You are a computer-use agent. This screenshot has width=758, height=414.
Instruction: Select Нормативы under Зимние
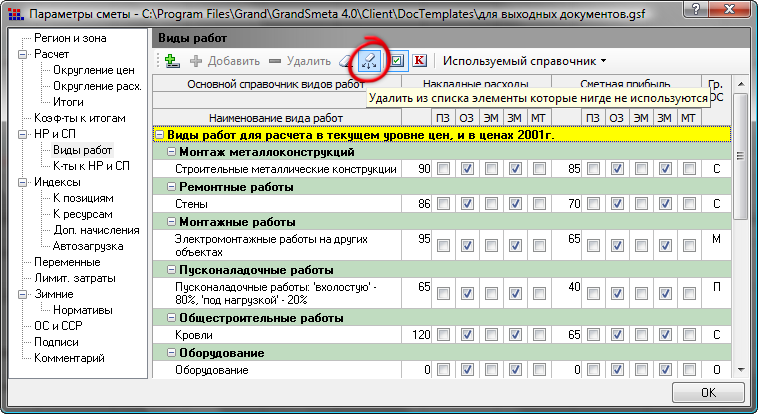[83, 310]
